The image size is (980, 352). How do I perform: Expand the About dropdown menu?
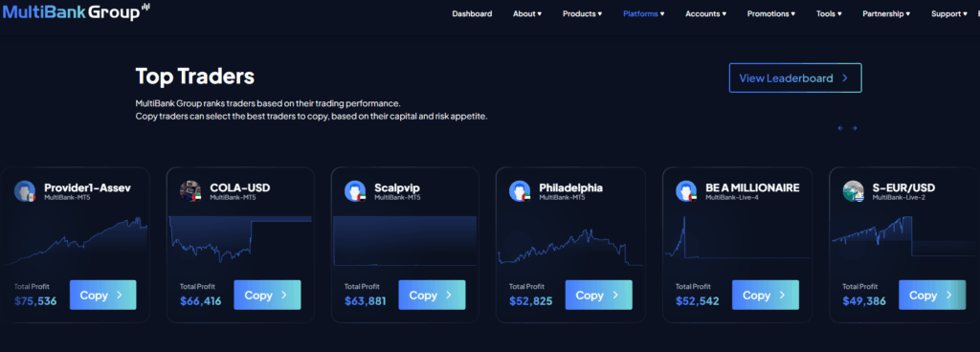[x=527, y=13]
